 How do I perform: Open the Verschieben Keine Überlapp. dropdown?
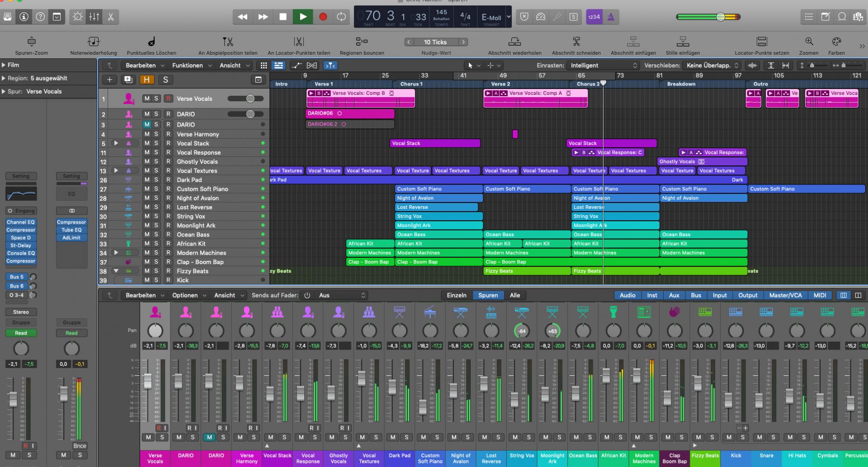point(712,66)
